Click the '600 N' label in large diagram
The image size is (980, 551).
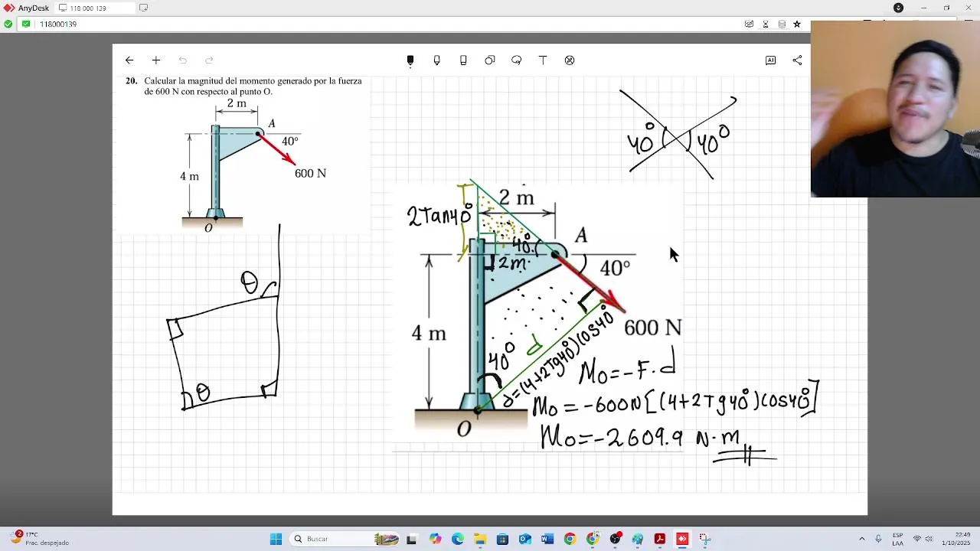tap(652, 328)
